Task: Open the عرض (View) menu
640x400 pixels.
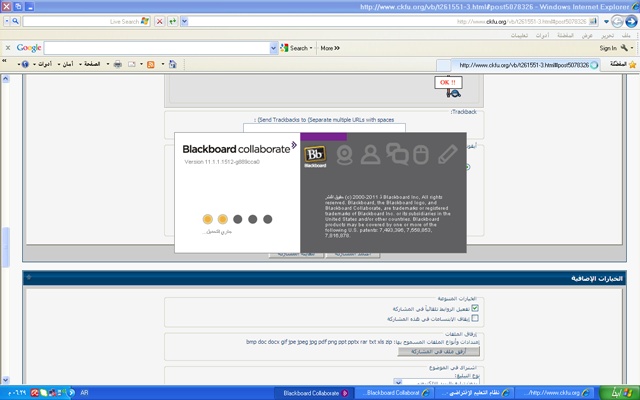Action: coord(587,36)
